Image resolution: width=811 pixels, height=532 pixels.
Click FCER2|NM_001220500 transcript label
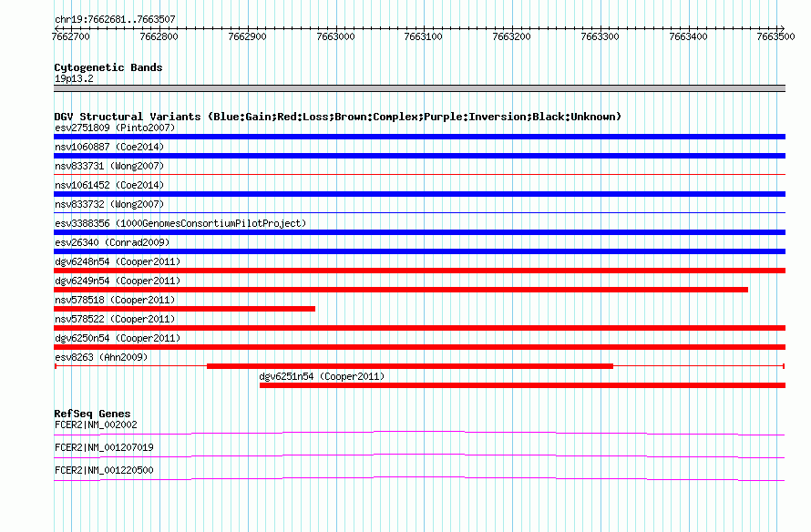[104, 470]
